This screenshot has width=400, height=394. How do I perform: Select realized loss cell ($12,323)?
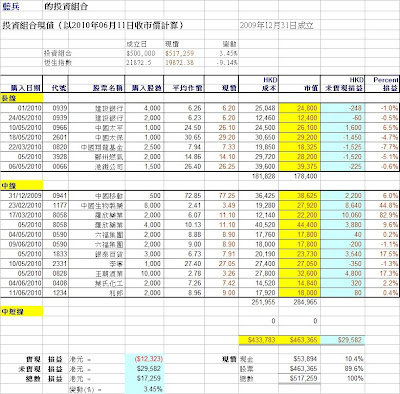tap(144, 359)
